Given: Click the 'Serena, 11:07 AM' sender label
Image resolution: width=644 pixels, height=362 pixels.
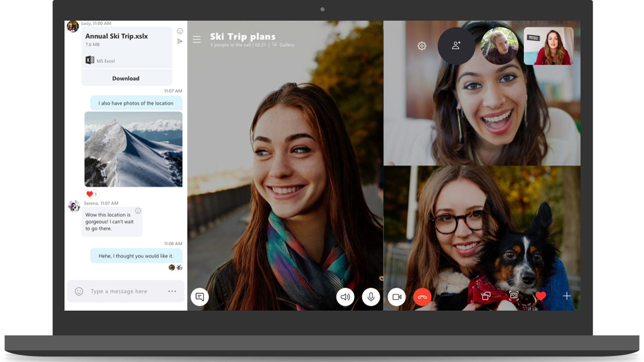Looking at the screenshot, I should tap(101, 203).
